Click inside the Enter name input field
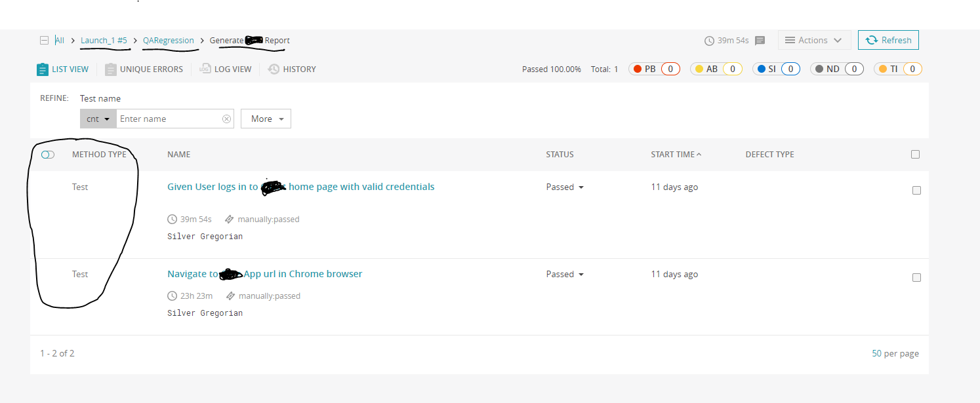This screenshot has height=403, width=980. (x=171, y=119)
